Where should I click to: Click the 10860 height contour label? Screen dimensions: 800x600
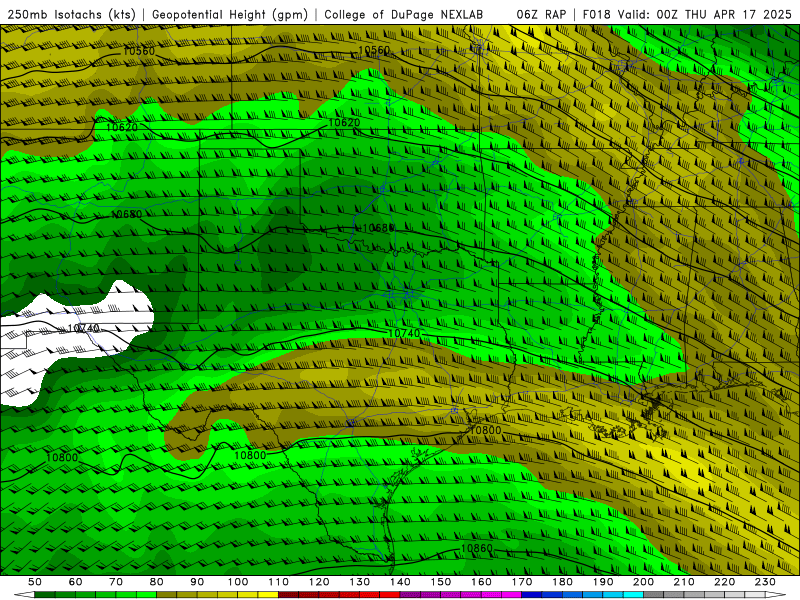click(x=477, y=548)
